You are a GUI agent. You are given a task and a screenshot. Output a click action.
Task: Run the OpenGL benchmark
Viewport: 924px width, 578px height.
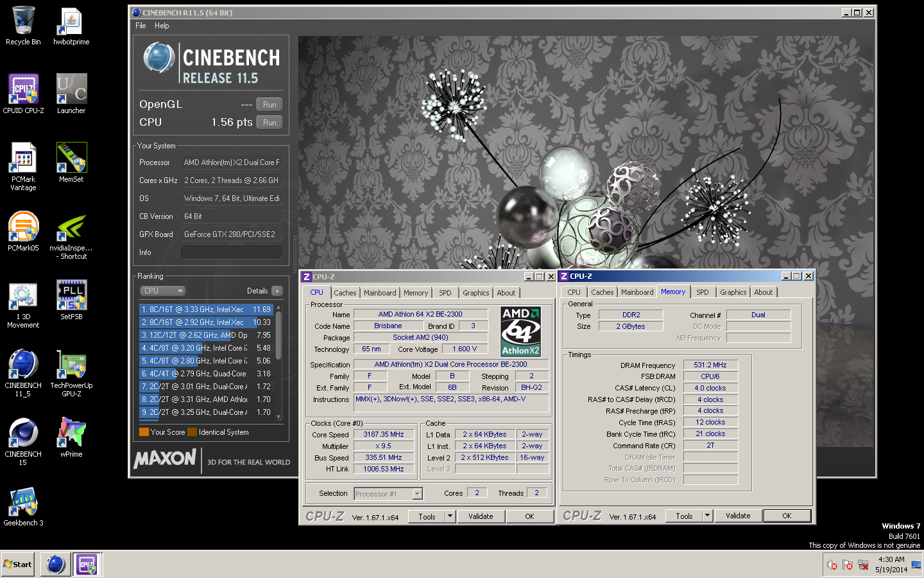click(269, 105)
